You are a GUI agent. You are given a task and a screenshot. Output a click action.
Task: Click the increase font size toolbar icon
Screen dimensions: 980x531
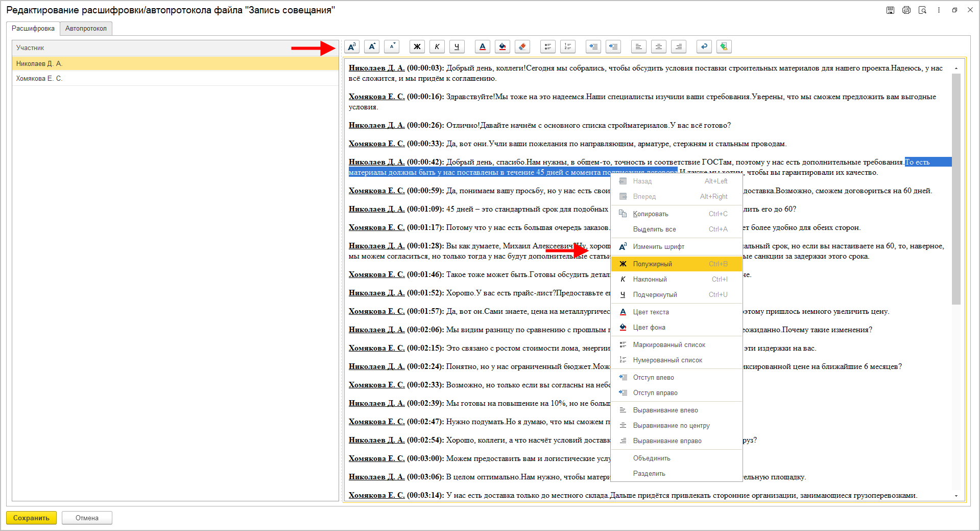click(x=372, y=47)
